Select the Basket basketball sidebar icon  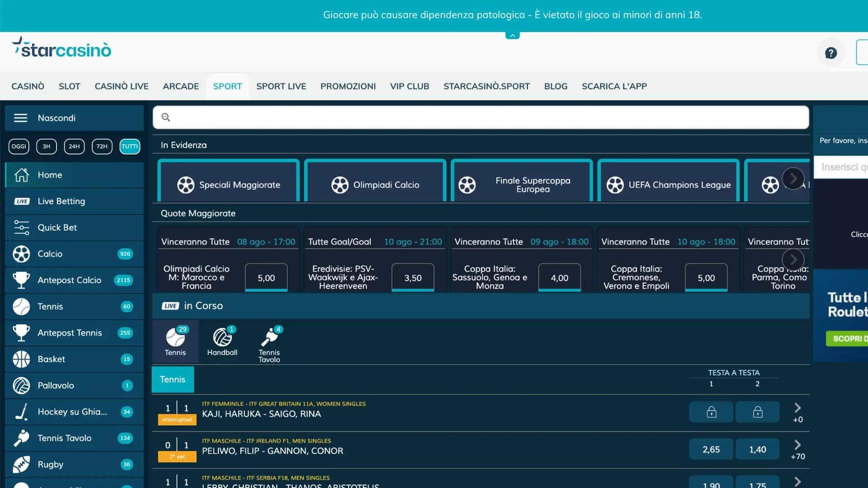[21, 359]
